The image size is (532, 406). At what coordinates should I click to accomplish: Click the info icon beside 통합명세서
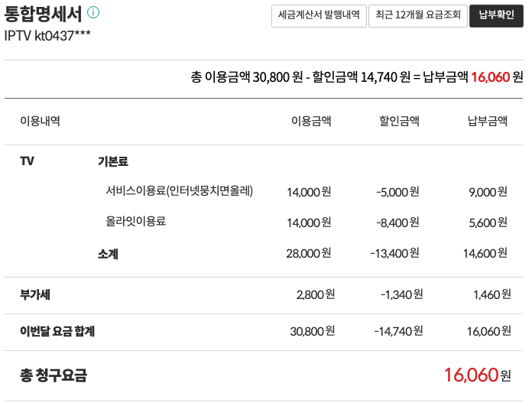click(x=93, y=13)
